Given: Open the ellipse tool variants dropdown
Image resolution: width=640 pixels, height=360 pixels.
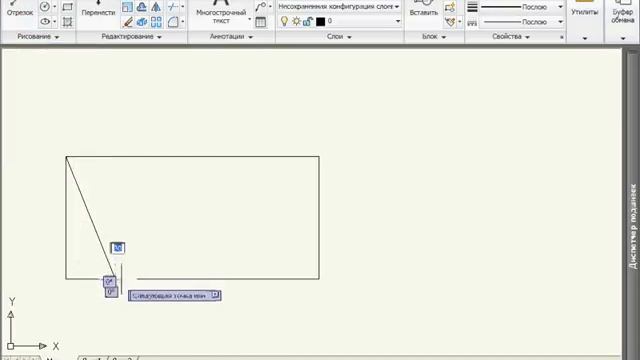Looking at the screenshot, I should [x=55, y=21].
